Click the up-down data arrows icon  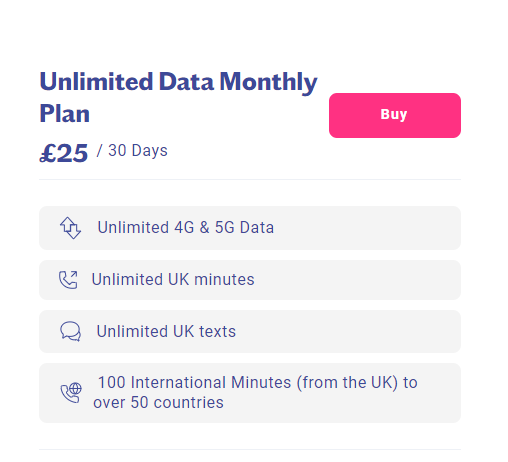pos(70,228)
